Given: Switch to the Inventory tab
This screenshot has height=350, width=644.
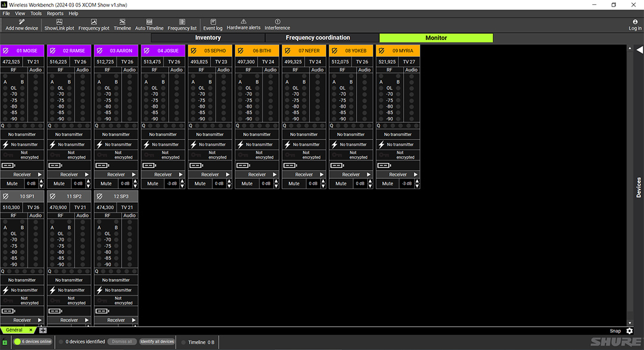Looking at the screenshot, I should coord(208,38).
